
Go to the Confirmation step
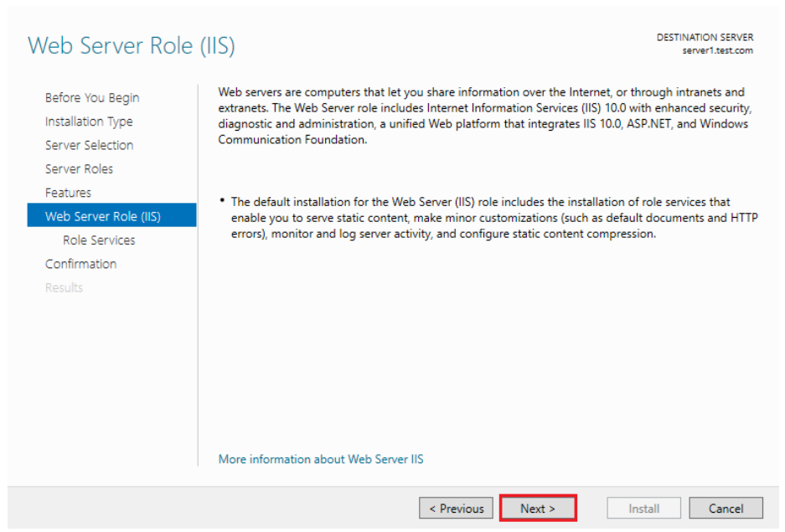(80, 264)
